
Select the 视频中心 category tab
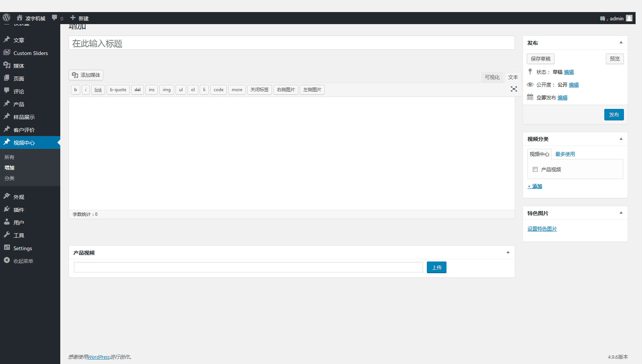(539, 154)
